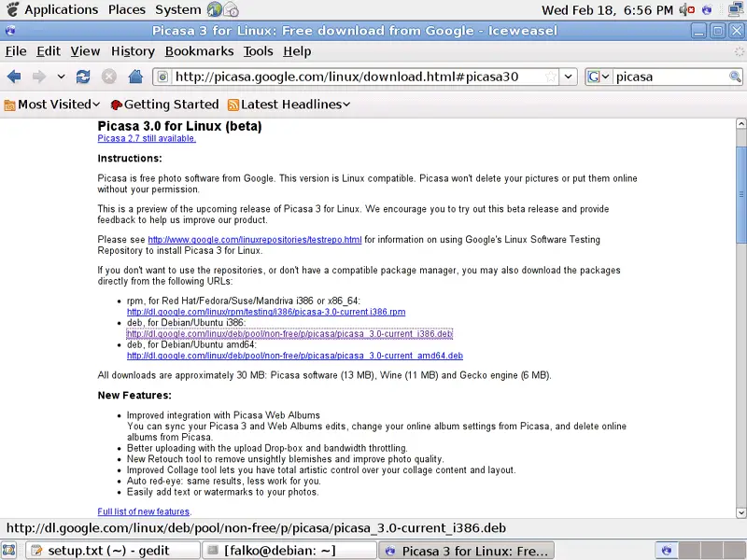
Task: Open the Bookmarks menu
Action: [x=199, y=51]
